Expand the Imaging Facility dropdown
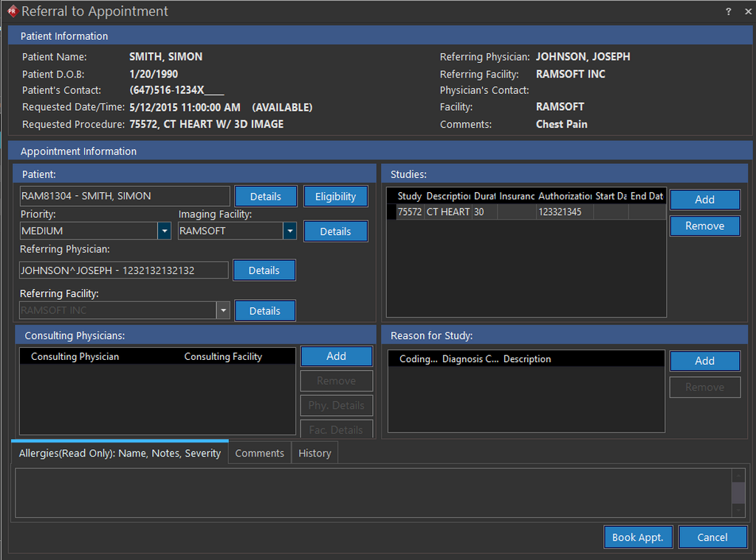Viewport: 756px width, 560px height. tap(290, 231)
